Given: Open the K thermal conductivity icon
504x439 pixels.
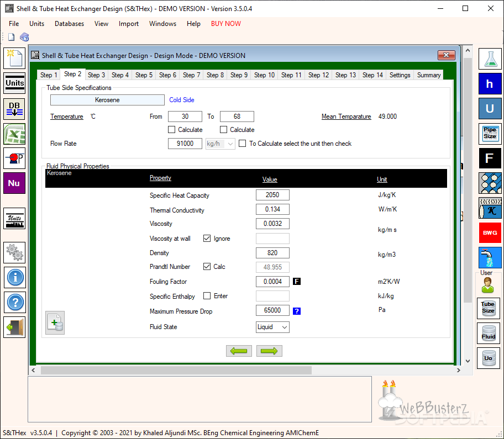Looking at the screenshot, I should click(490, 208).
